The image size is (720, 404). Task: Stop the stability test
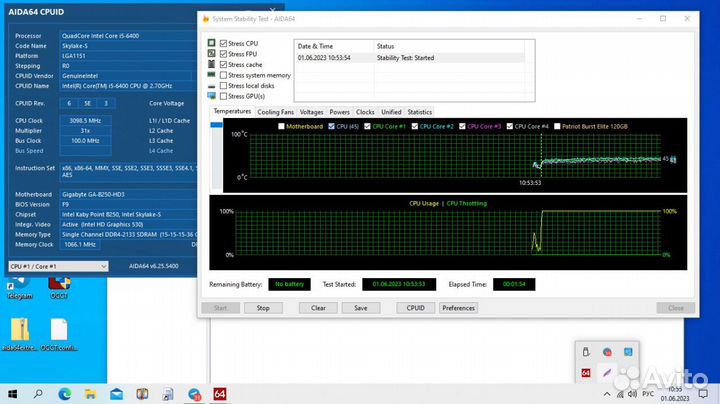click(x=263, y=308)
